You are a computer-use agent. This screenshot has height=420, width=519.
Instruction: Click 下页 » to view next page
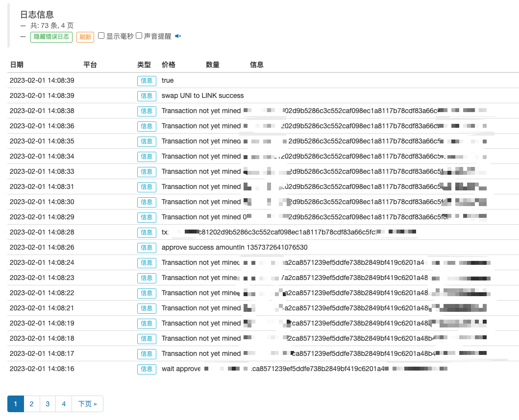pyautogui.click(x=86, y=403)
